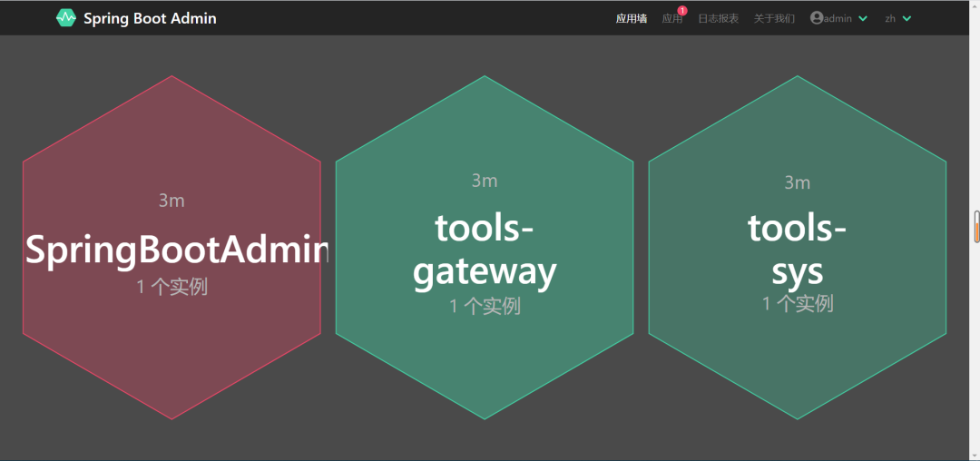Click the 3m uptime in tools-sys hexagon
This screenshot has width=980, height=461.
coord(798,182)
